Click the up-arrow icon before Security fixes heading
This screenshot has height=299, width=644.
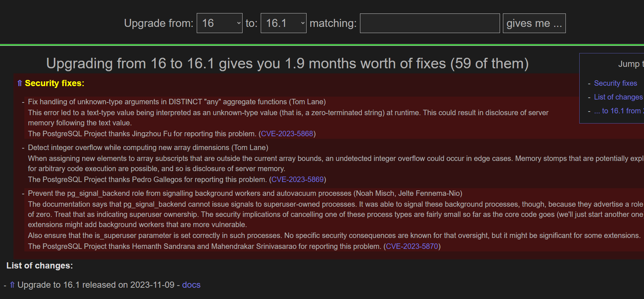[20, 83]
